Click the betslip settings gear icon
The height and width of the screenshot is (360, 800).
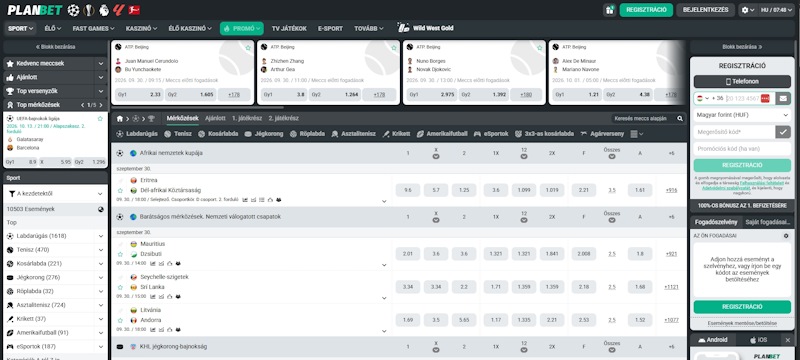point(786,236)
